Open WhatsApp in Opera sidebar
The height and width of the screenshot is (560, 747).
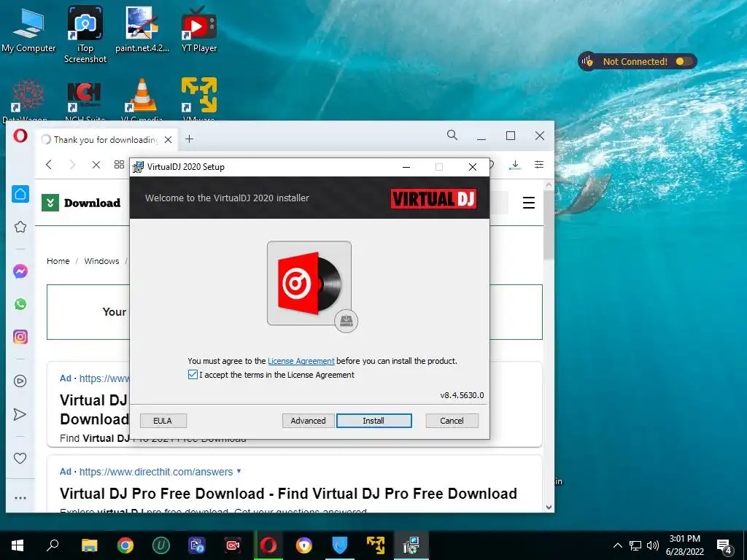(x=20, y=304)
